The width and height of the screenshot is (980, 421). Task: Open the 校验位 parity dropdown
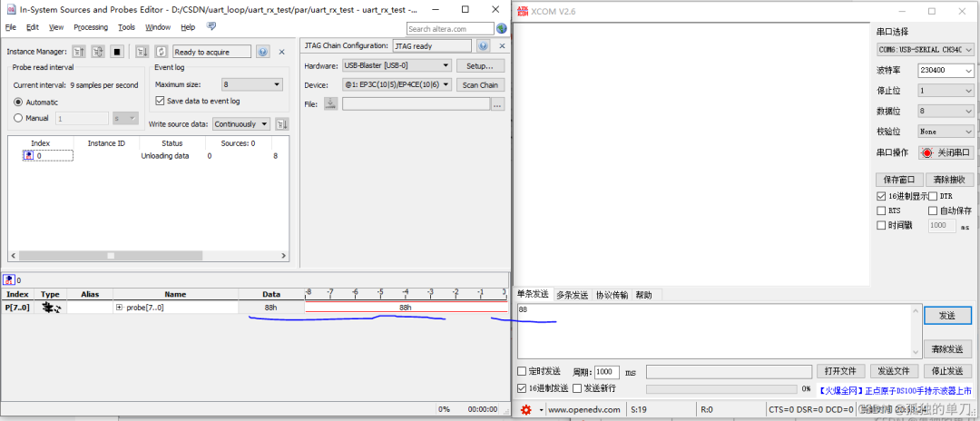coord(946,132)
